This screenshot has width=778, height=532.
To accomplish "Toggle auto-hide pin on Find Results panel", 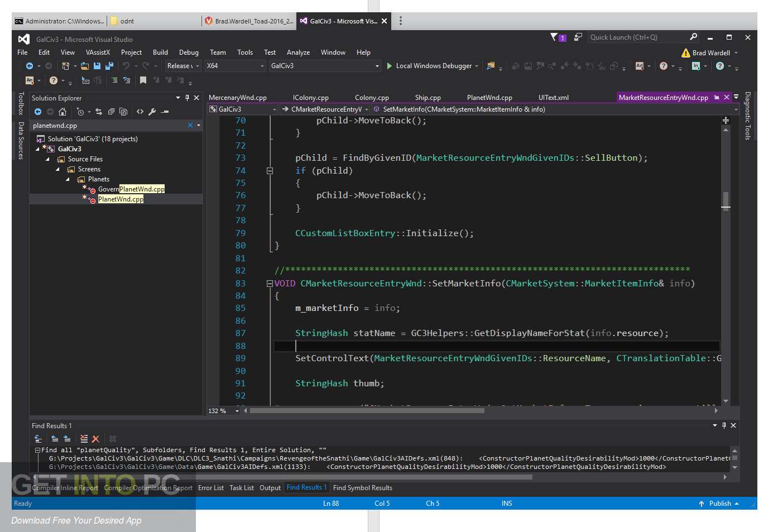I will 724,425.
